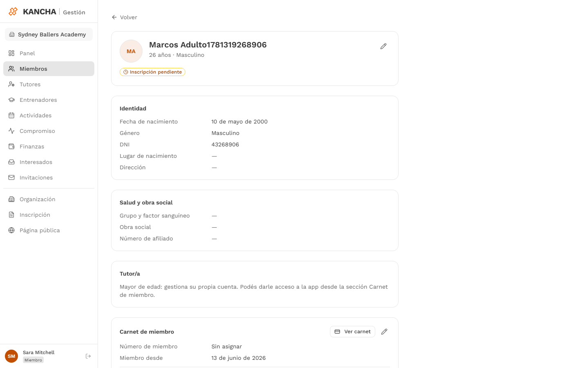
Task: Open the Tutores section
Action: point(49,84)
